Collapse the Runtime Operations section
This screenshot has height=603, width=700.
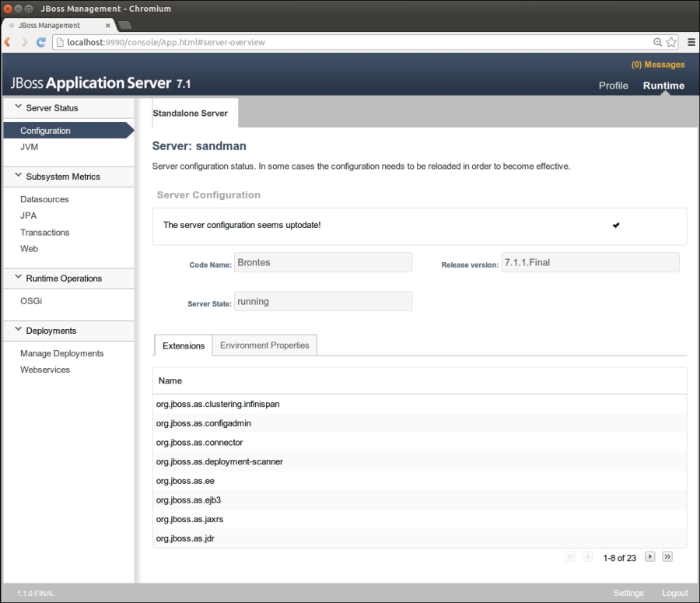(x=19, y=278)
